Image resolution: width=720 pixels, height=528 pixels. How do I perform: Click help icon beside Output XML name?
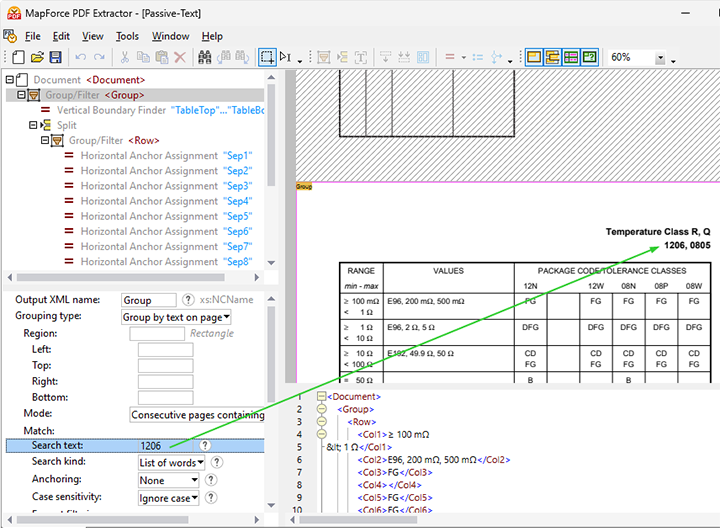(x=187, y=299)
